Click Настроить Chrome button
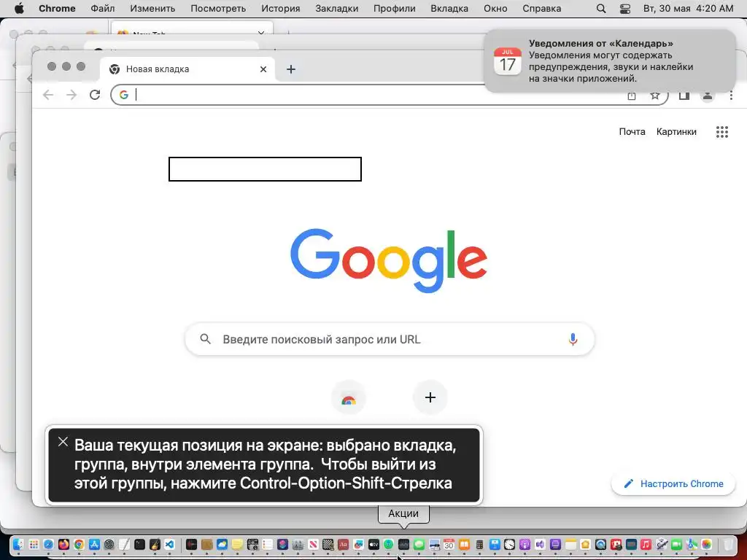Image resolution: width=747 pixels, height=560 pixels. tap(673, 484)
